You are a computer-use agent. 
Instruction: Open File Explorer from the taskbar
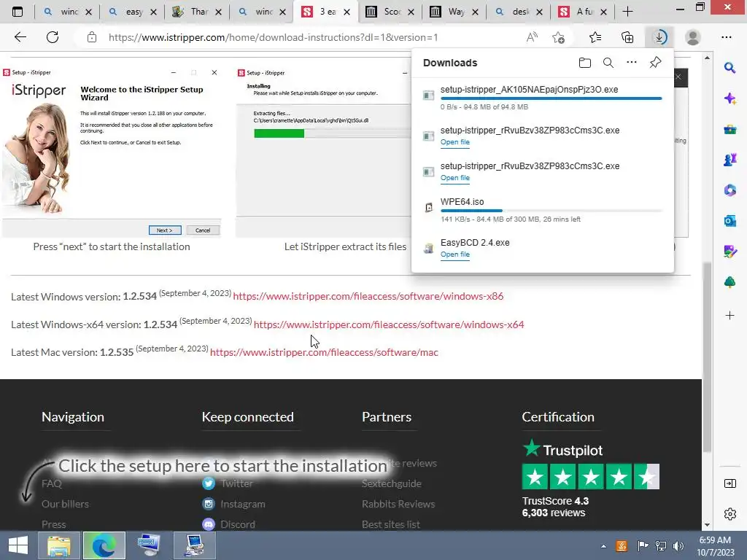pyautogui.click(x=59, y=545)
